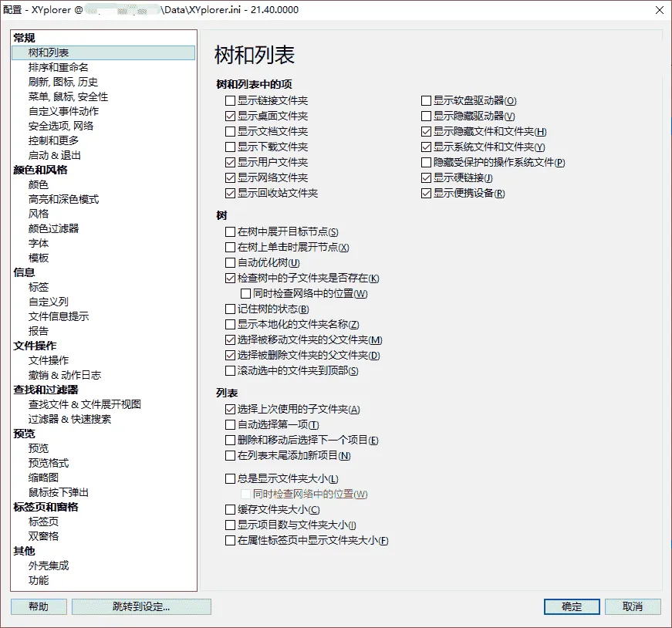Open 控制和更多 page
672x628 pixels.
(53, 140)
